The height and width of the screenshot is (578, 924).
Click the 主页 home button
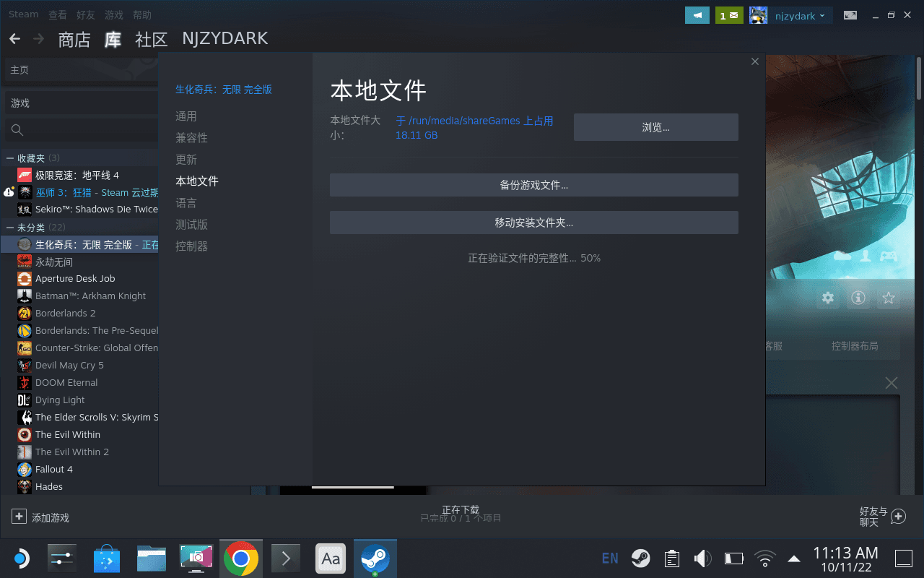81,70
